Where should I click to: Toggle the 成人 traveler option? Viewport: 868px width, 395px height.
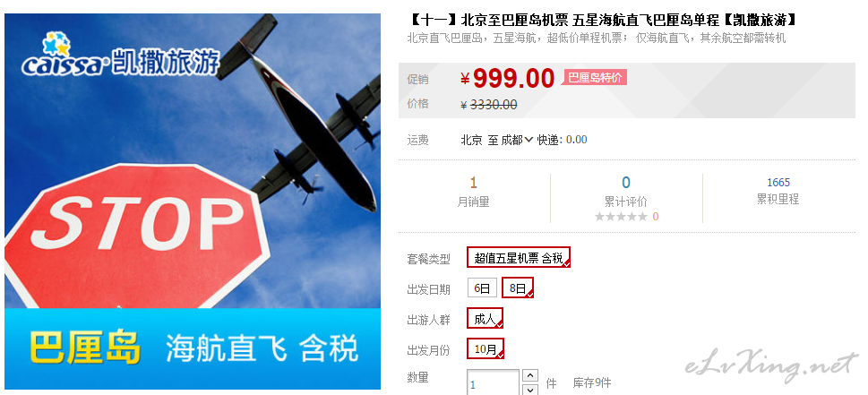pyautogui.click(x=485, y=318)
